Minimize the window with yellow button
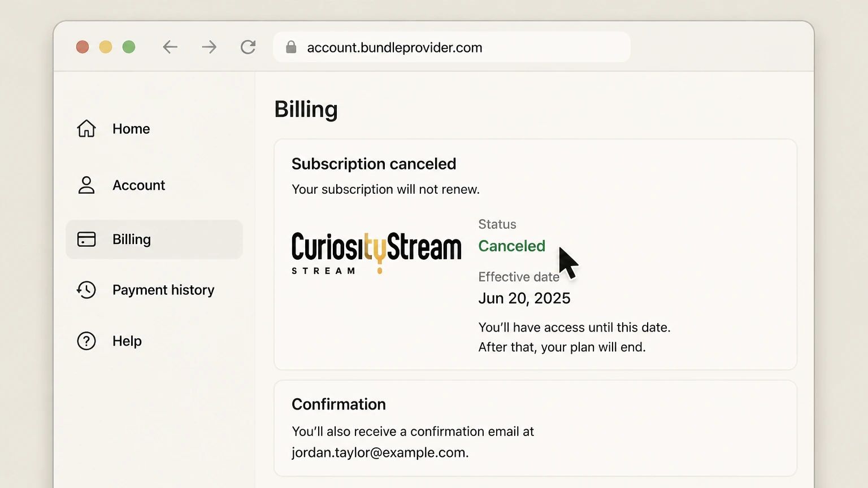The width and height of the screenshot is (868, 488). point(106,47)
